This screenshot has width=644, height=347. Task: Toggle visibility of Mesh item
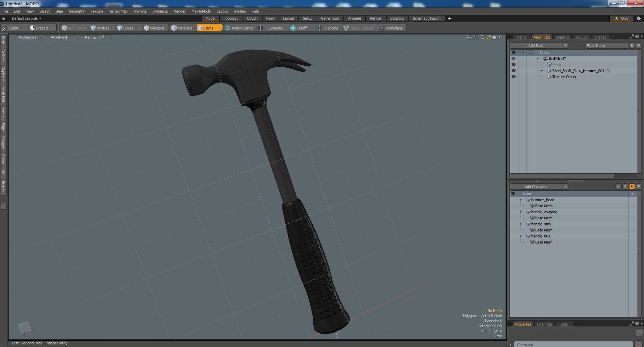click(x=514, y=65)
